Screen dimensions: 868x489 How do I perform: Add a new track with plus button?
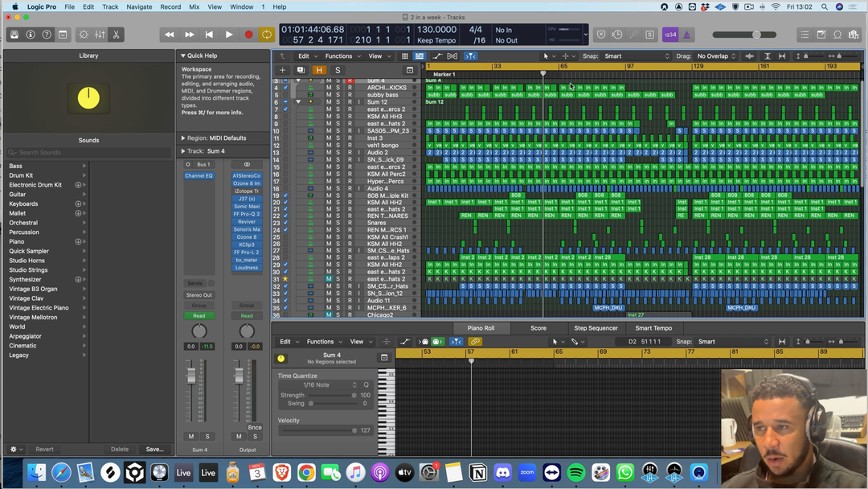tap(282, 70)
